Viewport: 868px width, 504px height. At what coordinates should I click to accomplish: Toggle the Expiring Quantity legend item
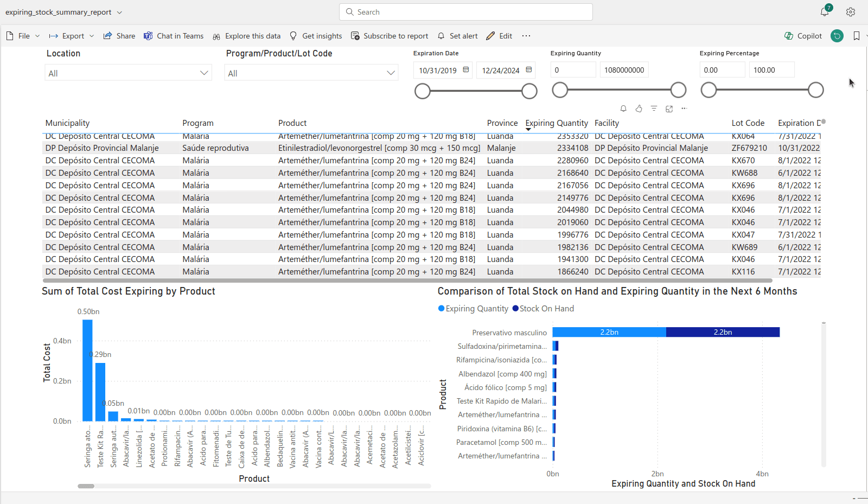pos(473,309)
